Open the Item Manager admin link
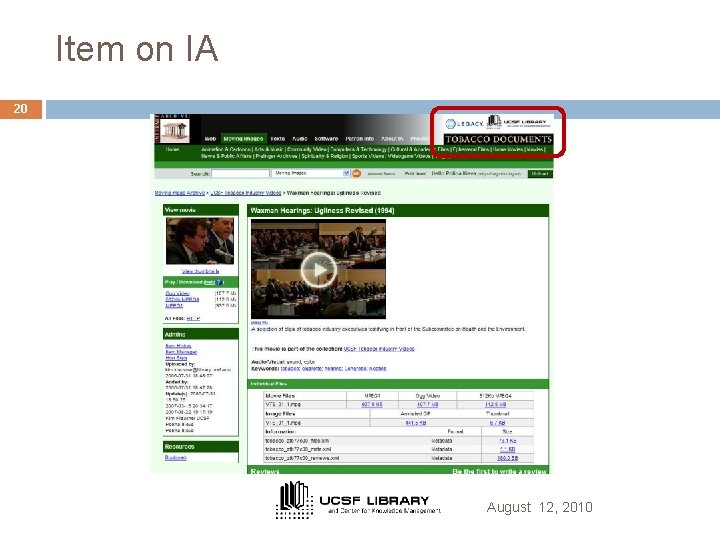The height and width of the screenshot is (540, 720). 181,352
